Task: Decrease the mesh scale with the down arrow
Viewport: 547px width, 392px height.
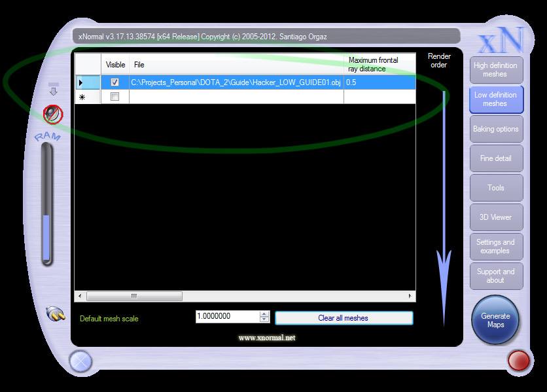Action: 264,319
